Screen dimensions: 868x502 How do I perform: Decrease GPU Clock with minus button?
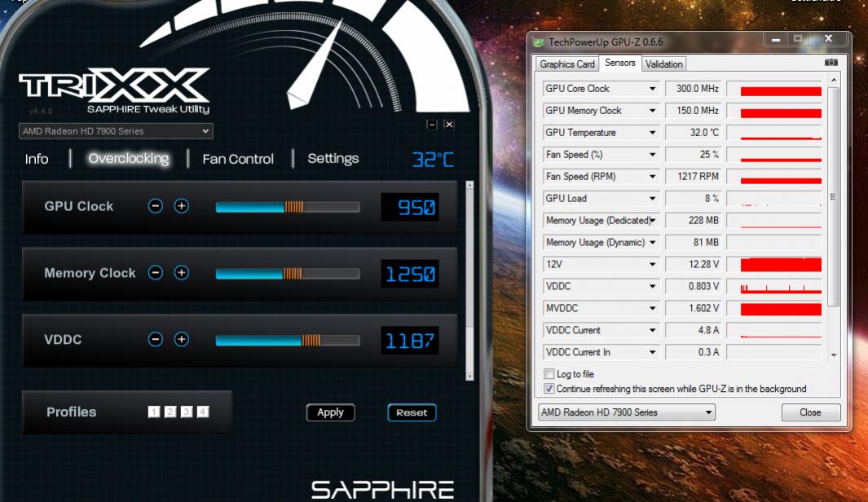[x=156, y=206]
